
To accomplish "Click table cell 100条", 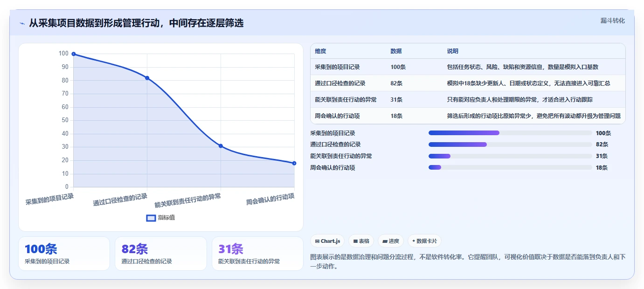I will click(398, 67).
